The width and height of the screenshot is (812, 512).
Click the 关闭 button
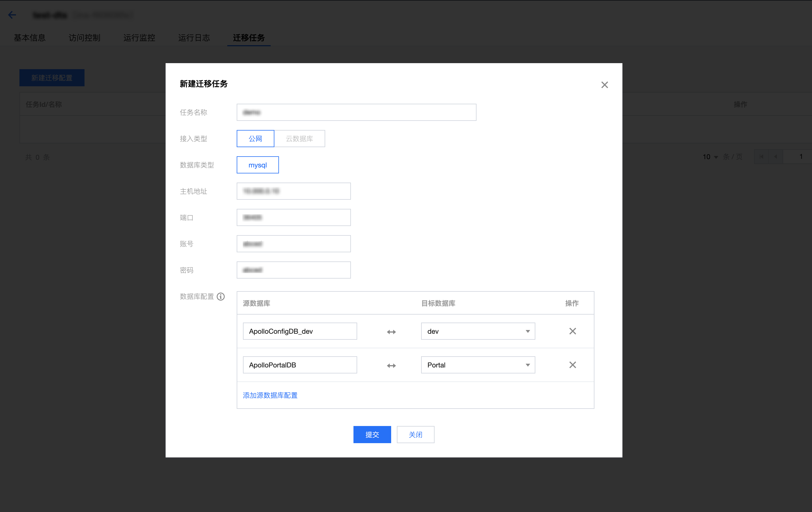tap(415, 434)
